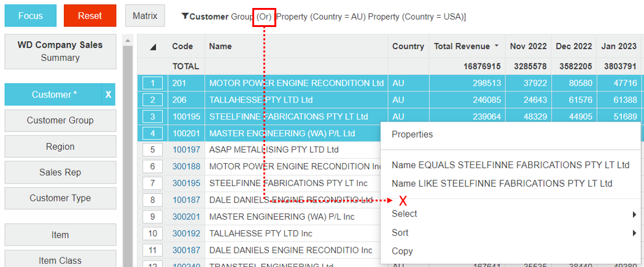Open the Matrix view button

pos(145,15)
